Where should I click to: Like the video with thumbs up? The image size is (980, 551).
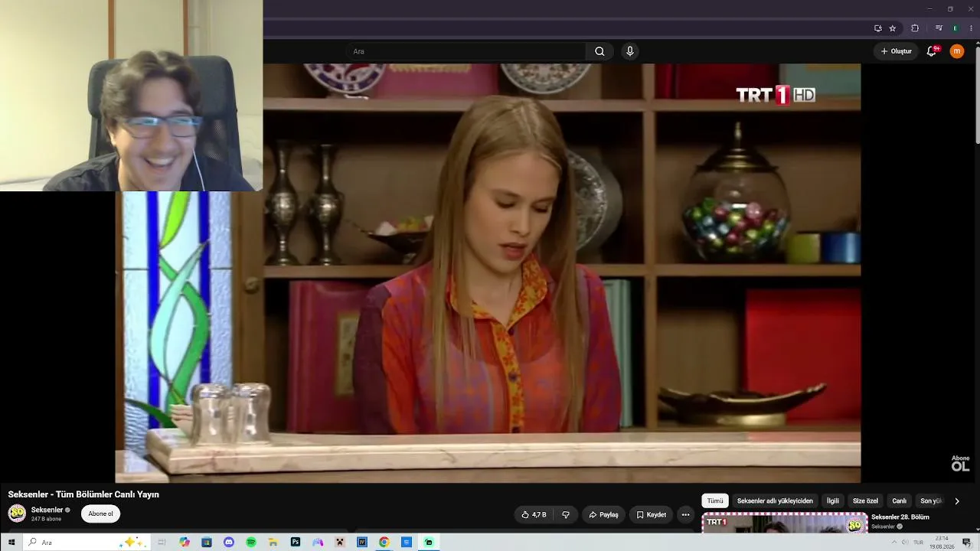point(534,515)
